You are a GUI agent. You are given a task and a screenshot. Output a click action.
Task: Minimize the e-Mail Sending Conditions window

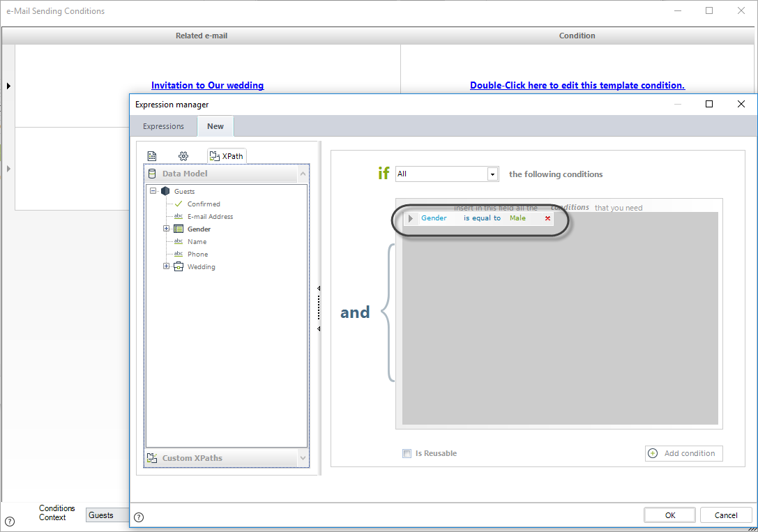678,10
